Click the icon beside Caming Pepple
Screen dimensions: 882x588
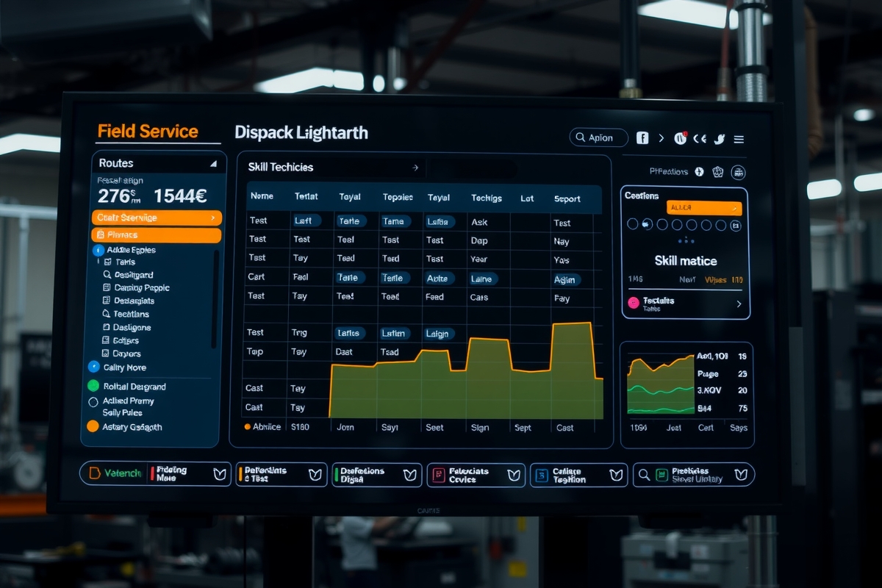point(107,288)
